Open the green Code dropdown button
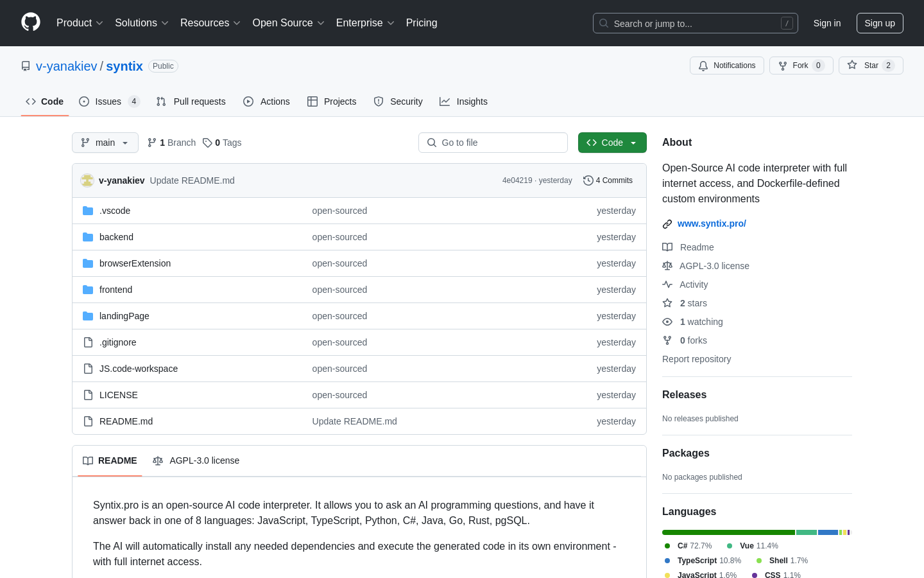This screenshot has width=924, height=578. [x=612, y=143]
